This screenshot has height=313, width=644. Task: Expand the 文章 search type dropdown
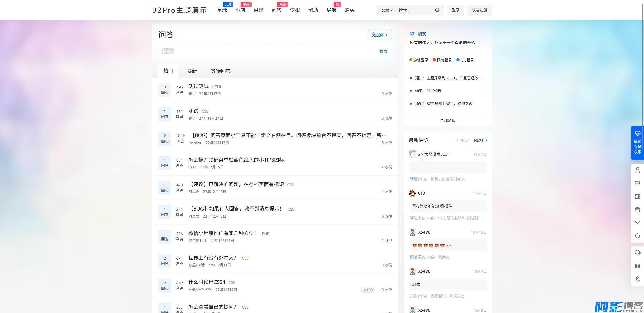(x=387, y=10)
